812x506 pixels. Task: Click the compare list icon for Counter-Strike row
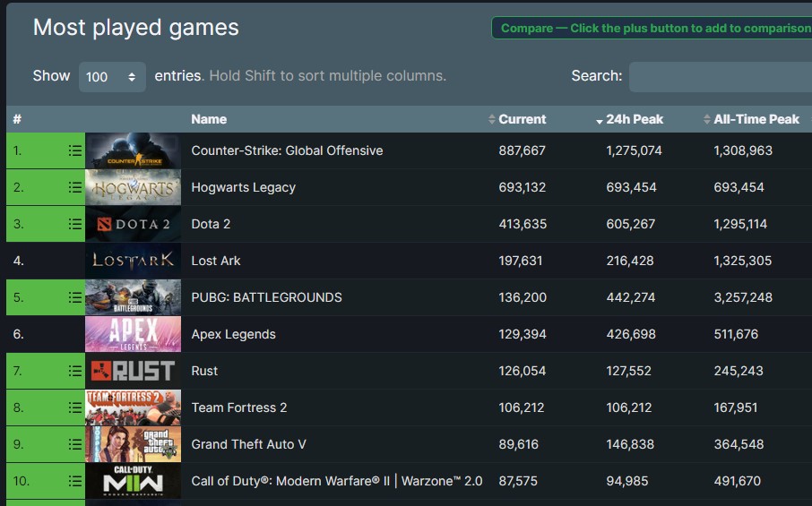[75, 150]
